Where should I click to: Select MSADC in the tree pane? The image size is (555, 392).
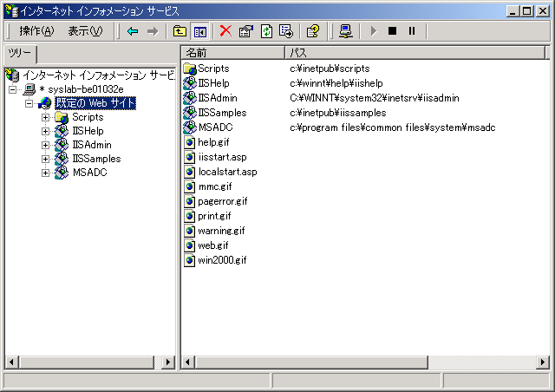(x=90, y=173)
